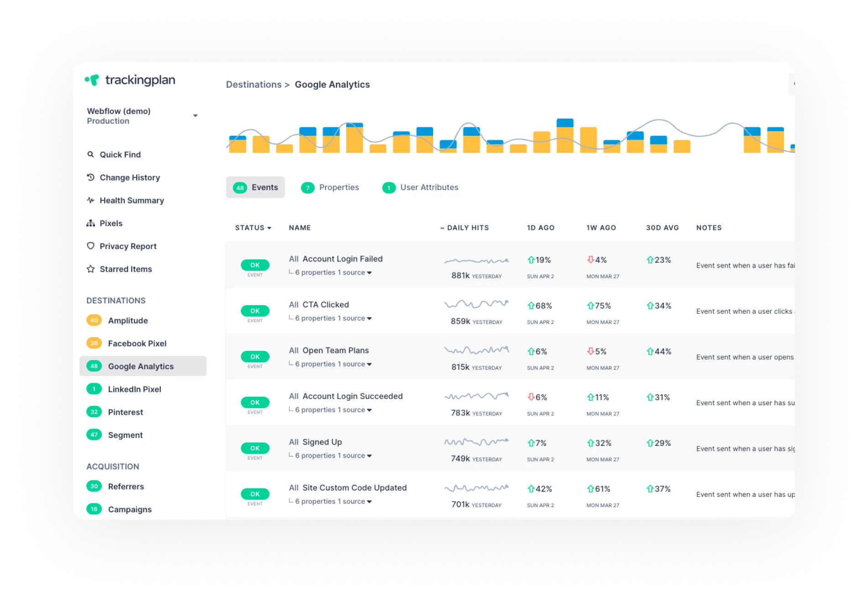The height and width of the screenshot is (604, 868).
Task: Navigate back to Destinations breadcrumb
Action: click(x=254, y=85)
